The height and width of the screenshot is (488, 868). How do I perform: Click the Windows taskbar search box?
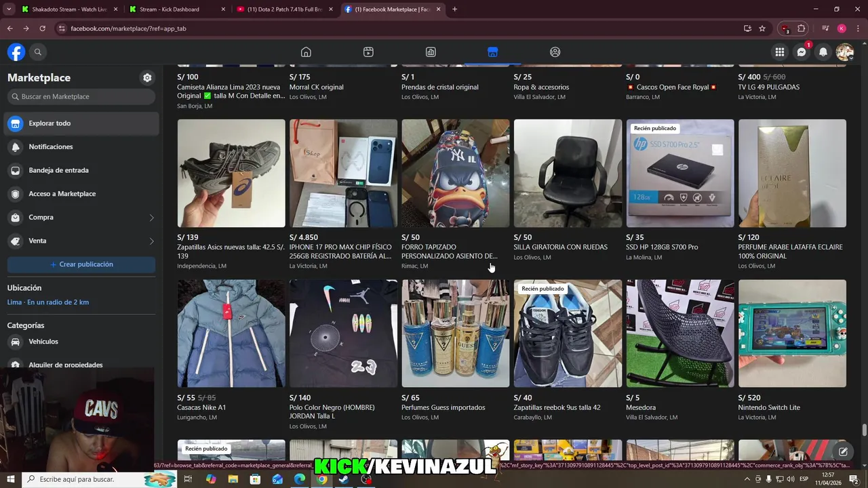[x=98, y=479]
